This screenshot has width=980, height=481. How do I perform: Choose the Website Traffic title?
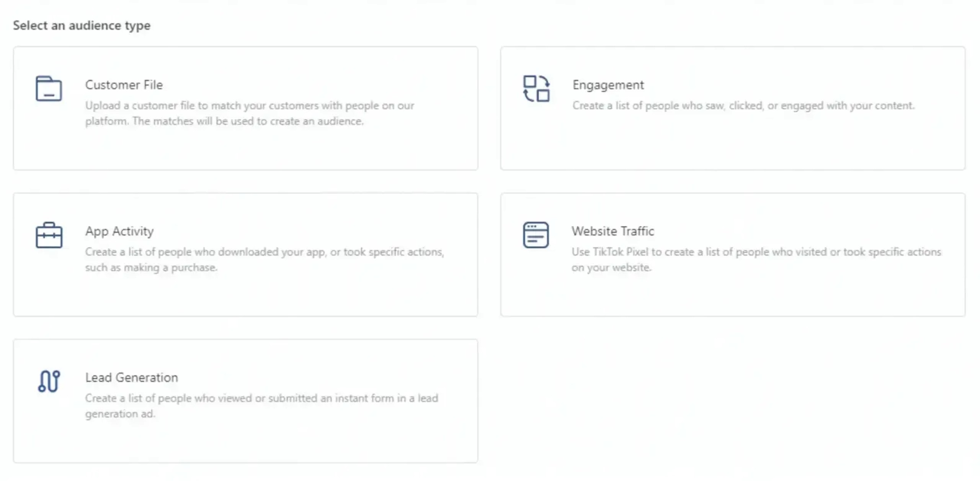click(612, 231)
